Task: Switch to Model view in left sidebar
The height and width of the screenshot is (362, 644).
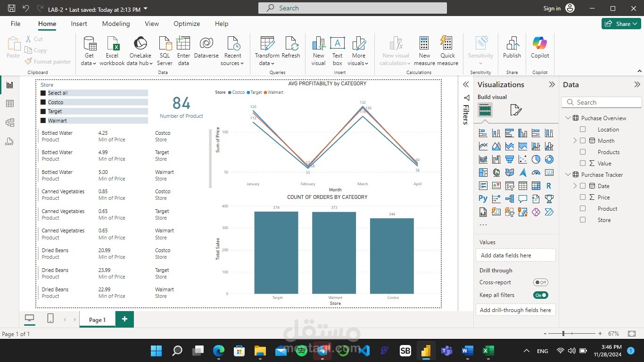Action: 10,123
